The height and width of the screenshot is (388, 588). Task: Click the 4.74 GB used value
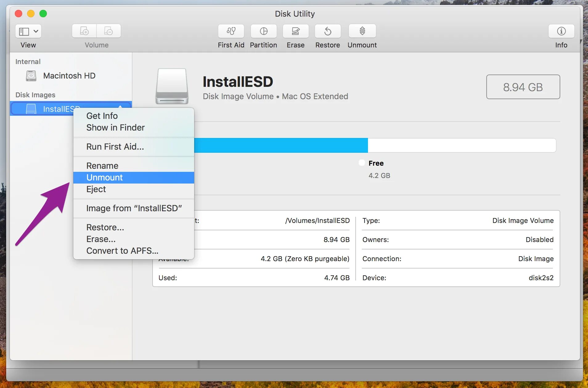click(x=337, y=278)
